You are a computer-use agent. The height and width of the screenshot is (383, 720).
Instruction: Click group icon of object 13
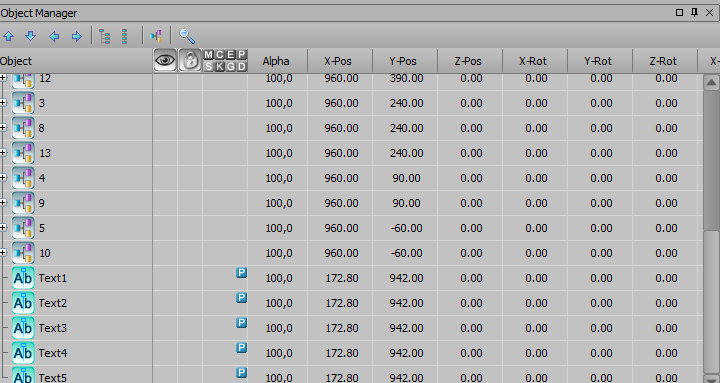point(23,153)
